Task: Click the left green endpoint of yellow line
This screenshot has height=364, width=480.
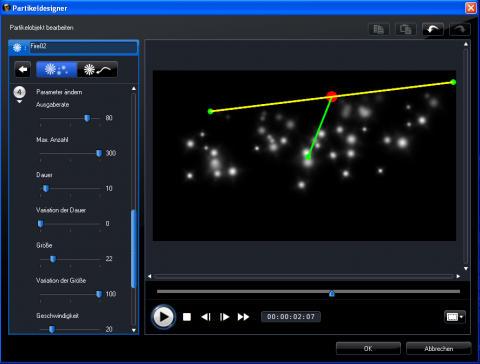Action: pos(210,111)
